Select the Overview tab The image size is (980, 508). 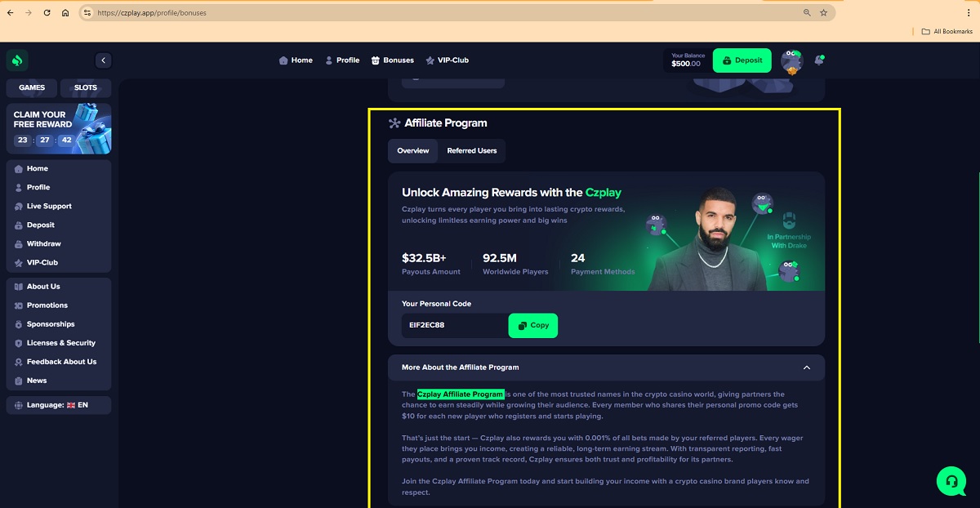[x=413, y=151]
